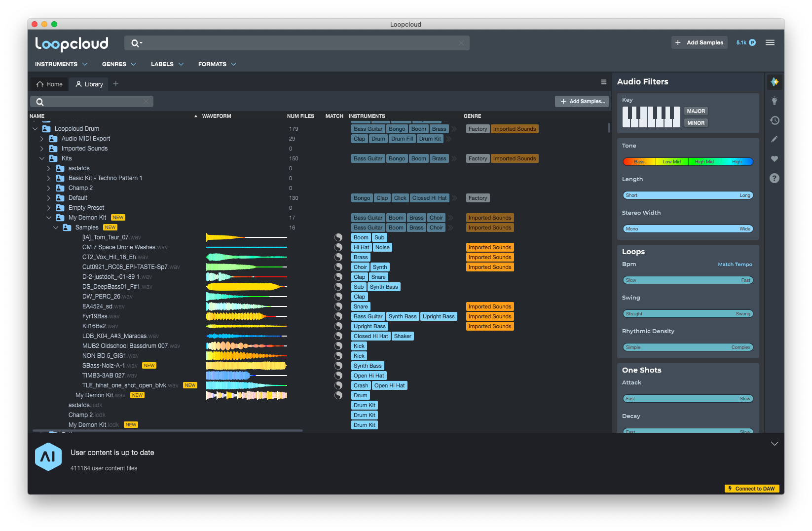Open the heart favorites sidebar icon
Screen dimensions: 812x531
(775, 159)
